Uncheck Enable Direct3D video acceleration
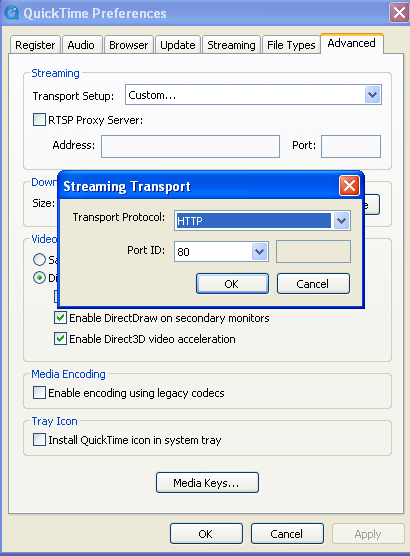 [60, 339]
